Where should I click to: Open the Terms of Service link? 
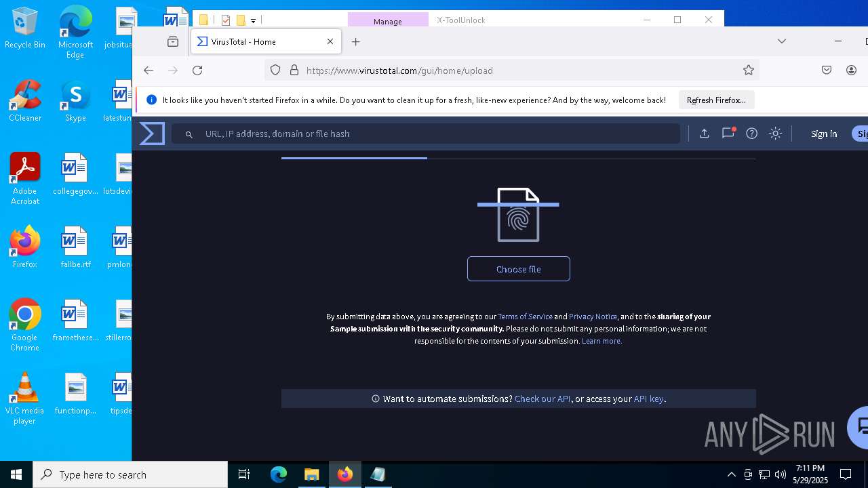coord(525,317)
